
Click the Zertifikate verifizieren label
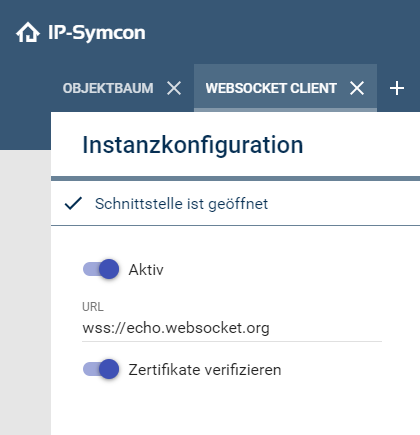click(x=205, y=370)
